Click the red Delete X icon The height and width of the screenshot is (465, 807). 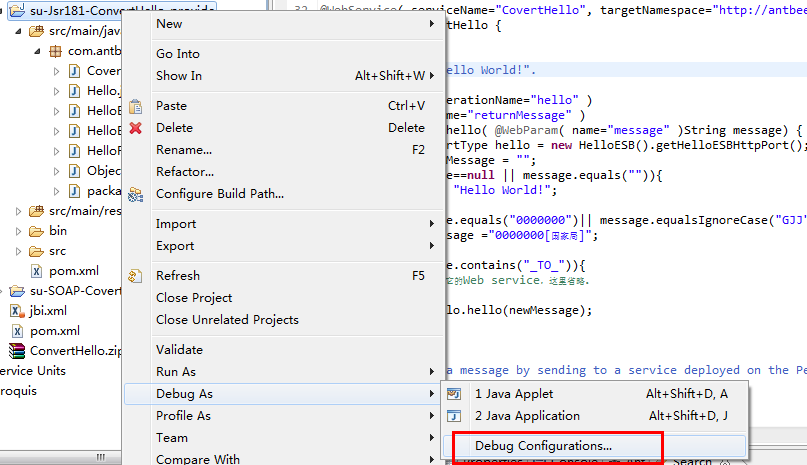tap(136, 128)
